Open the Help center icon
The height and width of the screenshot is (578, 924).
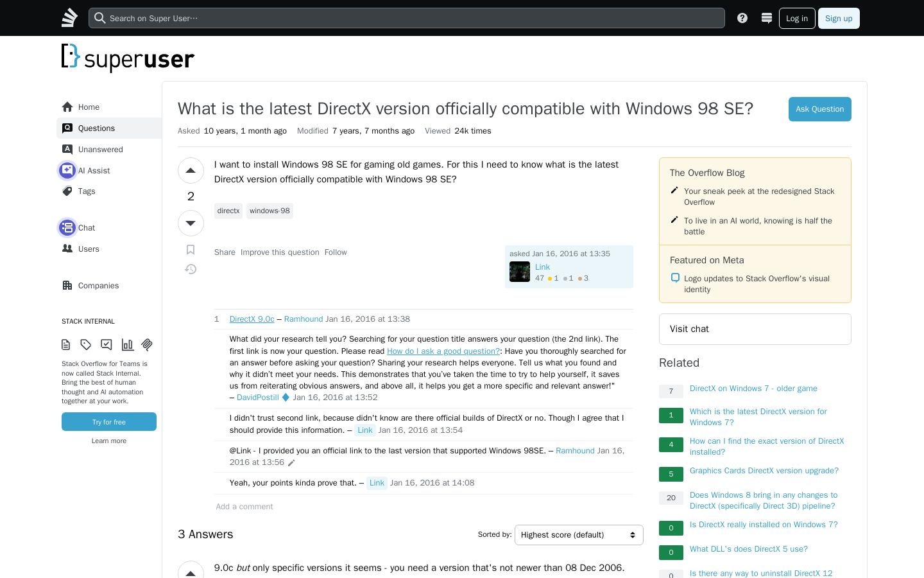pos(742,18)
